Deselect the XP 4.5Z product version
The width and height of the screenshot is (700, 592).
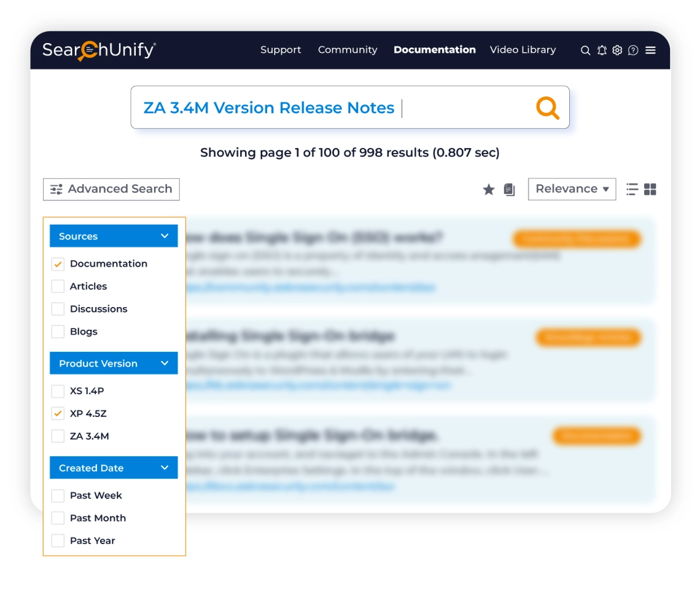point(58,413)
